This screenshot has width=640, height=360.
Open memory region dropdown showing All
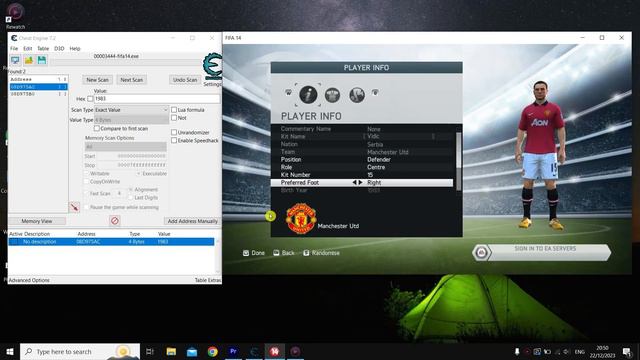click(125, 147)
